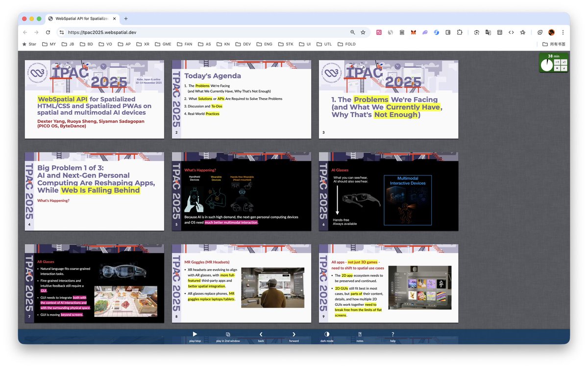Add one minute to the timer
Screen dimensions: 588x368
point(564,62)
